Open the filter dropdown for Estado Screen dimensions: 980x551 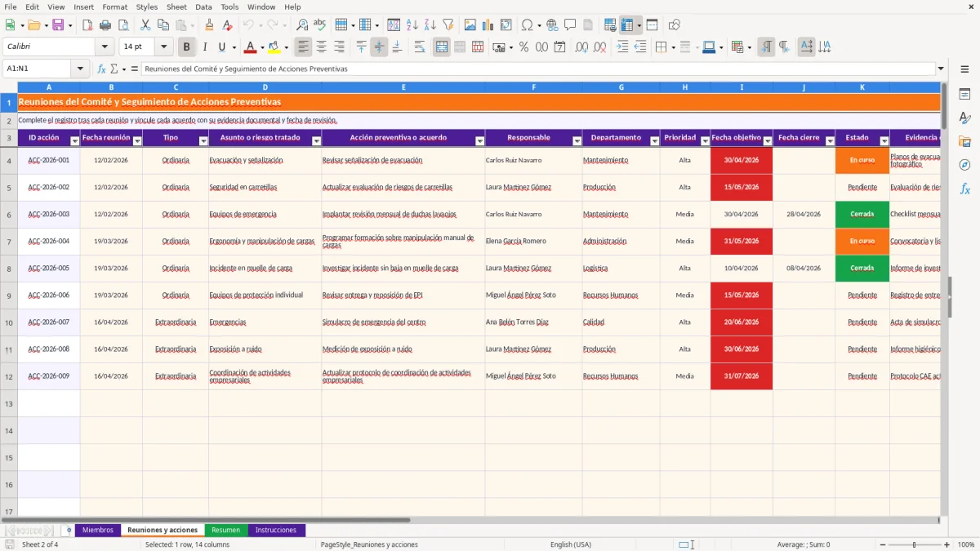(x=884, y=141)
